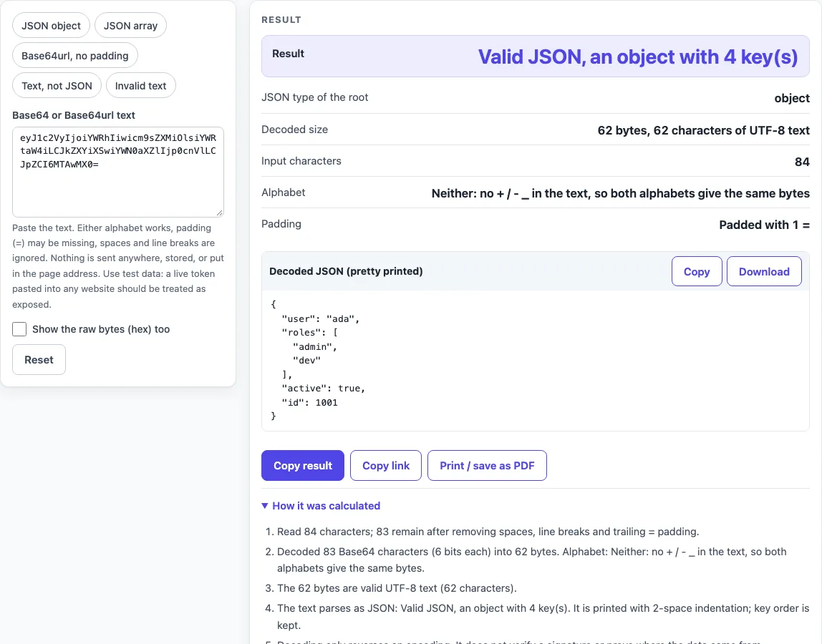Load the JSON object example

click(x=51, y=26)
